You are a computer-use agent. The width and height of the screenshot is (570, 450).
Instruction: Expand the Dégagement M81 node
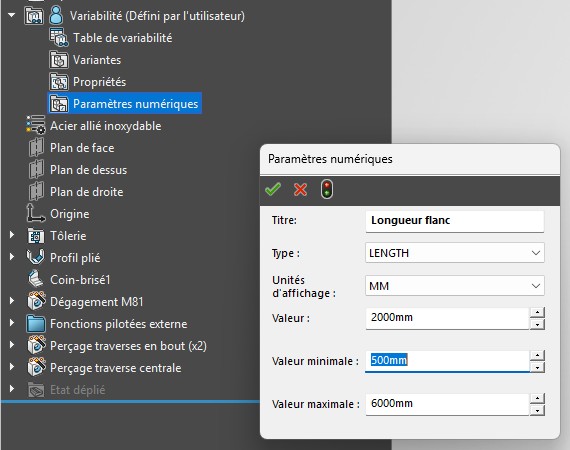[12, 301]
